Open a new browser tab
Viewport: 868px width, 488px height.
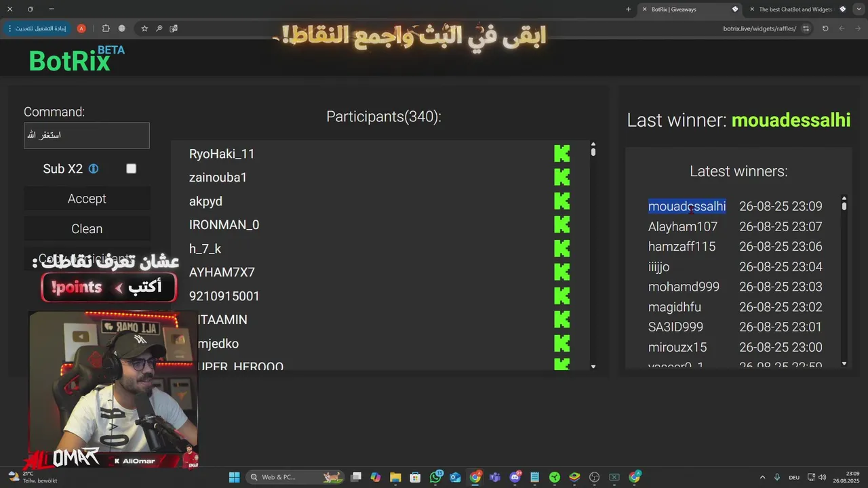[628, 9]
